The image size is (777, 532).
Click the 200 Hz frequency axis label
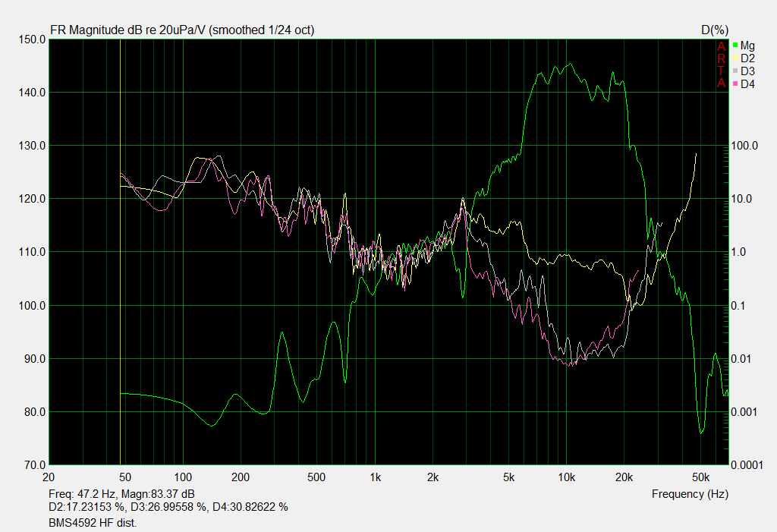[x=241, y=477]
